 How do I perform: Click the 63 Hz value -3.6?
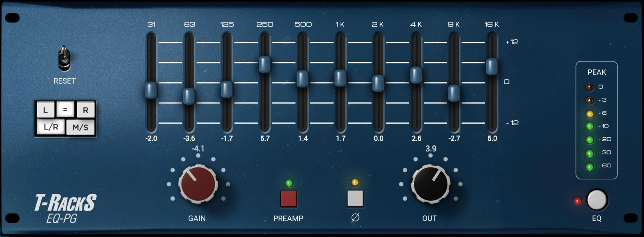189,138
